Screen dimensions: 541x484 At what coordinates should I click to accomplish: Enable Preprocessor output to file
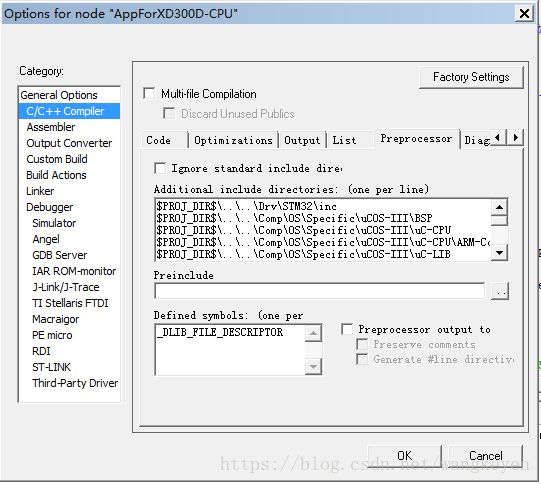(347, 329)
